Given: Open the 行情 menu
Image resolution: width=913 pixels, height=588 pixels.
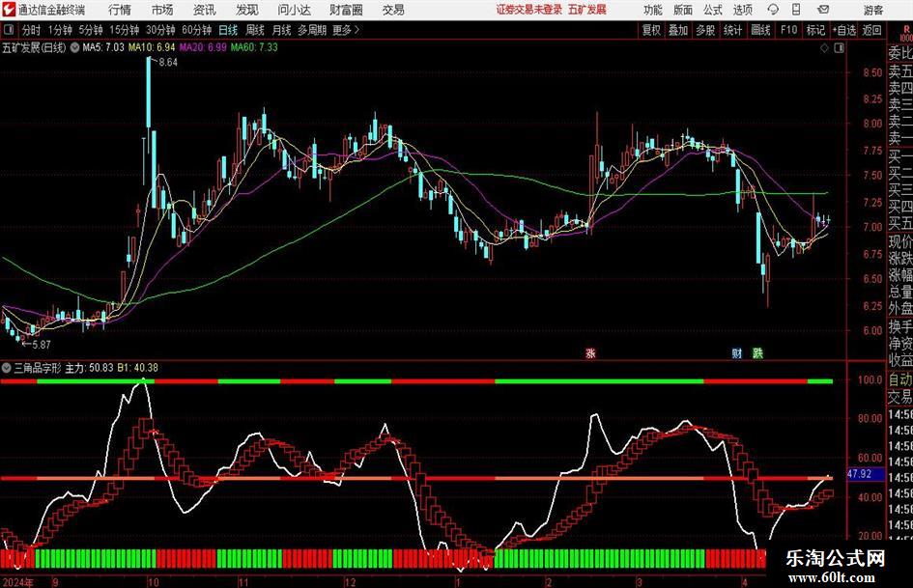Looking at the screenshot, I should point(120,10).
